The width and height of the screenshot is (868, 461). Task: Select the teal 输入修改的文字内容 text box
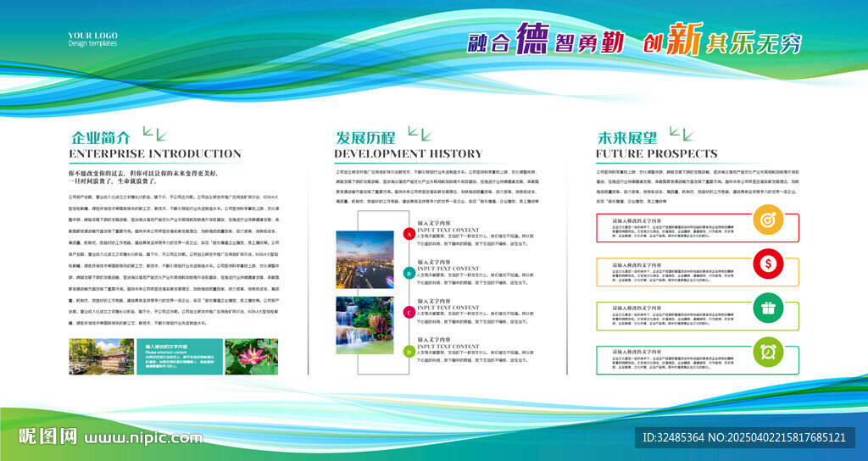pyautogui.click(x=180, y=357)
